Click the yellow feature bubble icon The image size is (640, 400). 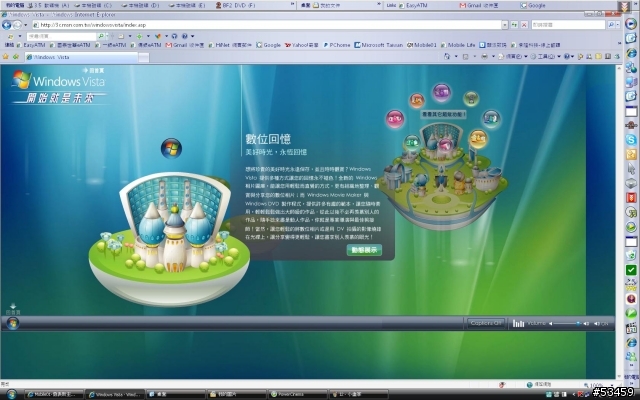[x=478, y=138]
